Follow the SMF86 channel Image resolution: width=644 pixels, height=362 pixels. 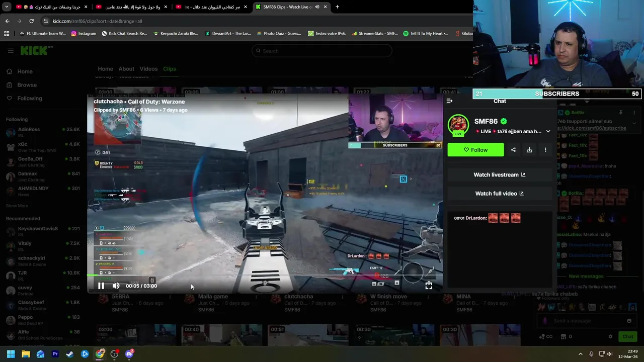(475, 150)
